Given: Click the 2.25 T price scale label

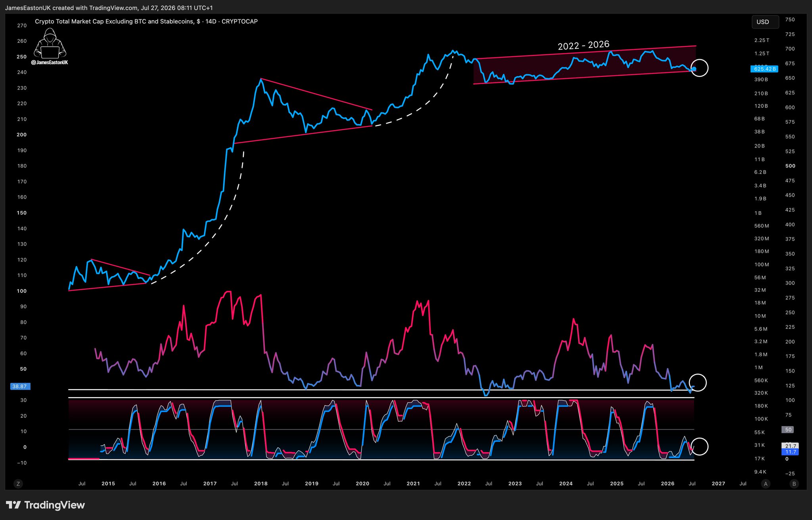Looking at the screenshot, I should [x=762, y=40].
